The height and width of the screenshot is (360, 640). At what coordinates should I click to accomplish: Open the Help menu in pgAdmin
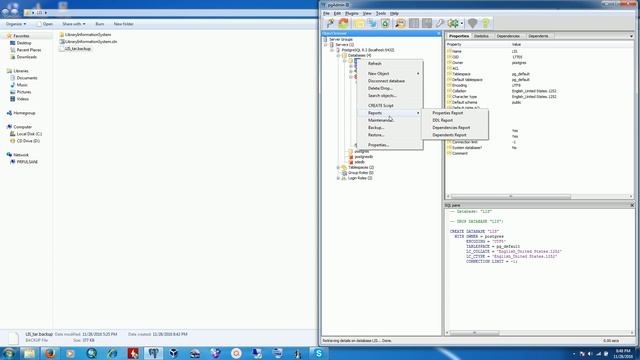[394, 13]
